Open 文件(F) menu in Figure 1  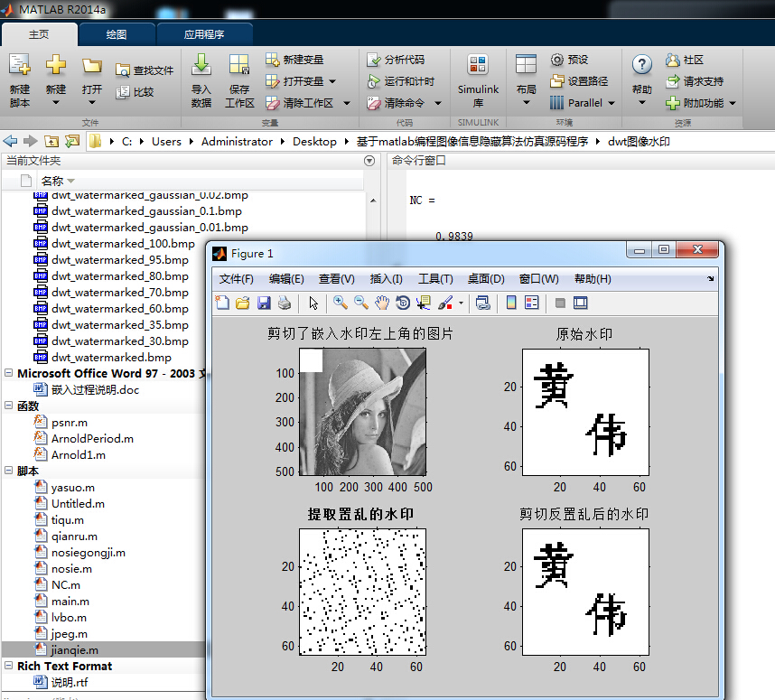click(x=237, y=279)
